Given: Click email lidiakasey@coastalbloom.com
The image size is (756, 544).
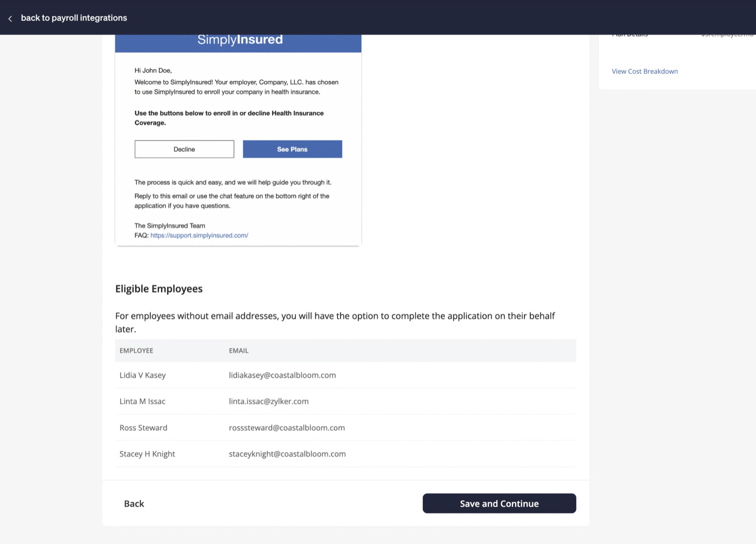Looking at the screenshot, I should tap(282, 375).
